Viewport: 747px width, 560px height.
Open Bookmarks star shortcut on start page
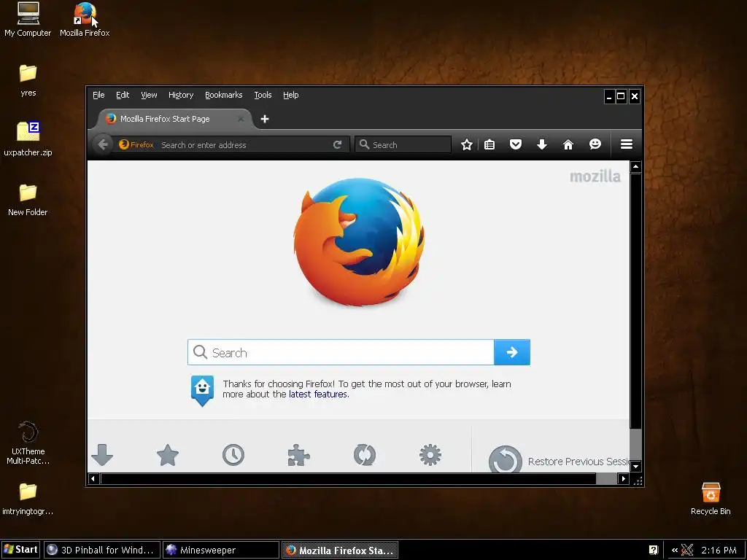[168, 455]
